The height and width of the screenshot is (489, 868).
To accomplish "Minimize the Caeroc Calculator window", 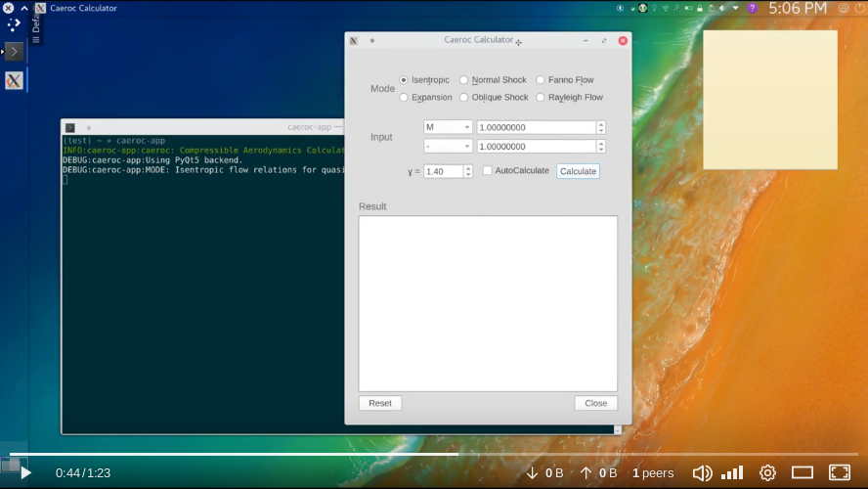I will pyautogui.click(x=586, y=40).
